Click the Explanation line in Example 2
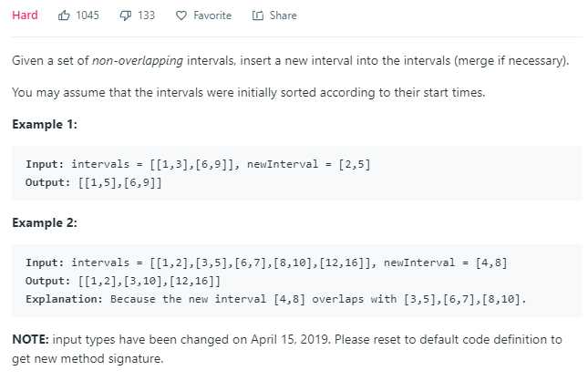The height and width of the screenshot is (381, 588). [276, 299]
